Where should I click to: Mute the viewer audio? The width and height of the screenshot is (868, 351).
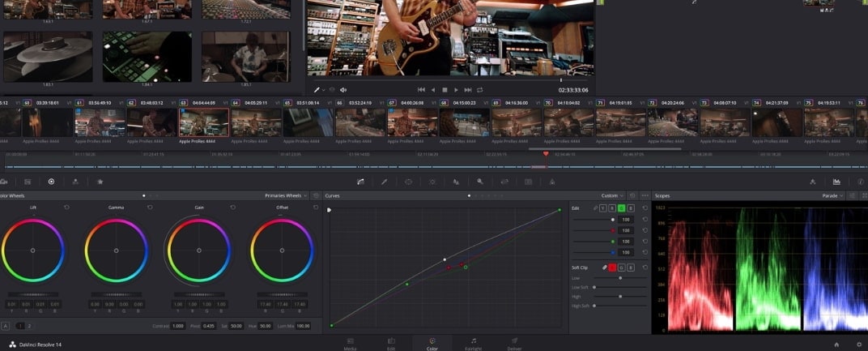[343, 90]
